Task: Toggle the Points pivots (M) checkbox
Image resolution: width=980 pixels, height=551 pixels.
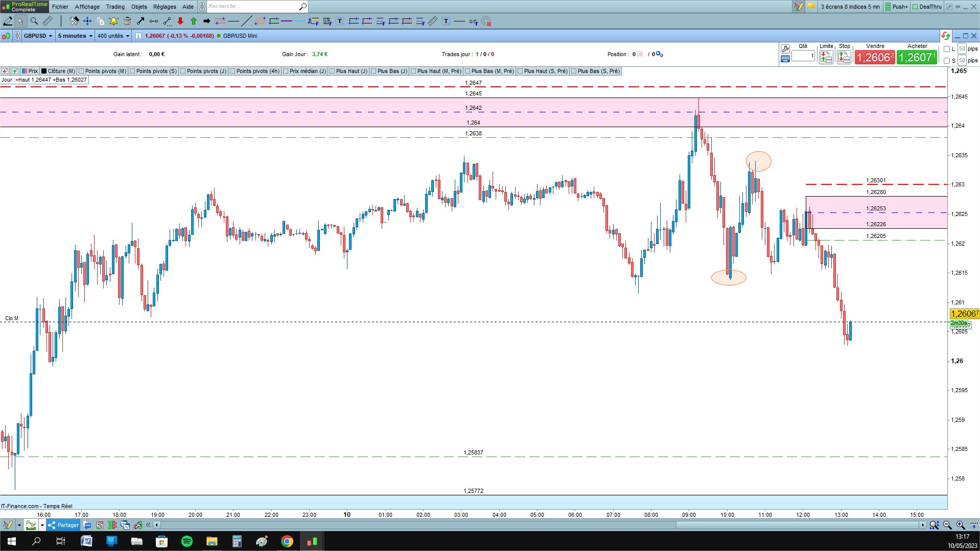Action: click(x=81, y=71)
